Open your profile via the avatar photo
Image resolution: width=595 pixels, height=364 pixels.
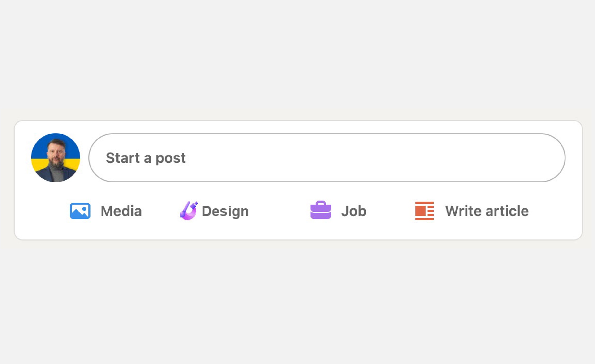pyautogui.click(x=56, y=157)
